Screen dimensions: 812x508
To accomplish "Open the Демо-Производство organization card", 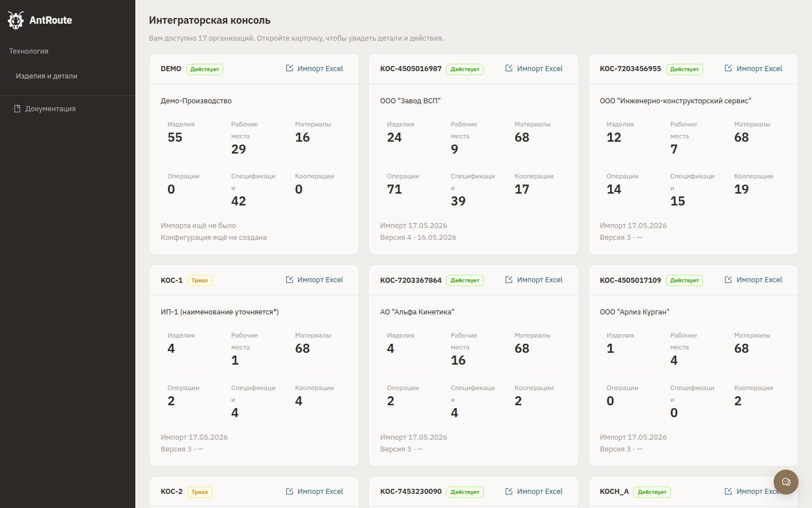I will tap(254, 154).
